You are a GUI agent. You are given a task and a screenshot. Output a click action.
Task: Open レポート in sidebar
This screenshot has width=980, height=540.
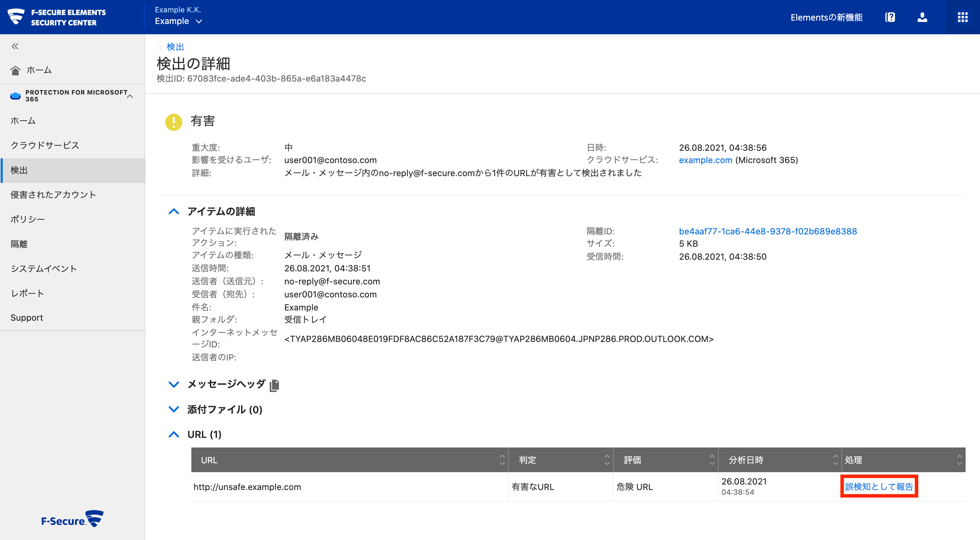point(27,293)
